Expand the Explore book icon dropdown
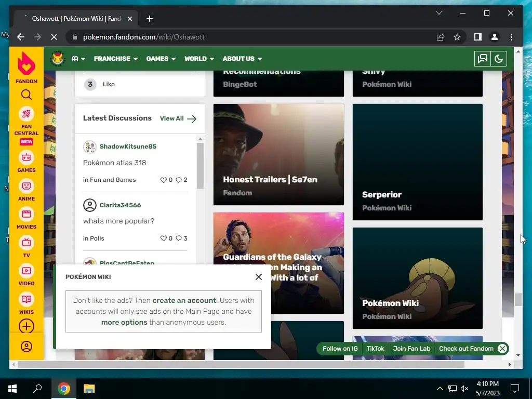This screenshot has height=399, width=532. tap(78, 59)
